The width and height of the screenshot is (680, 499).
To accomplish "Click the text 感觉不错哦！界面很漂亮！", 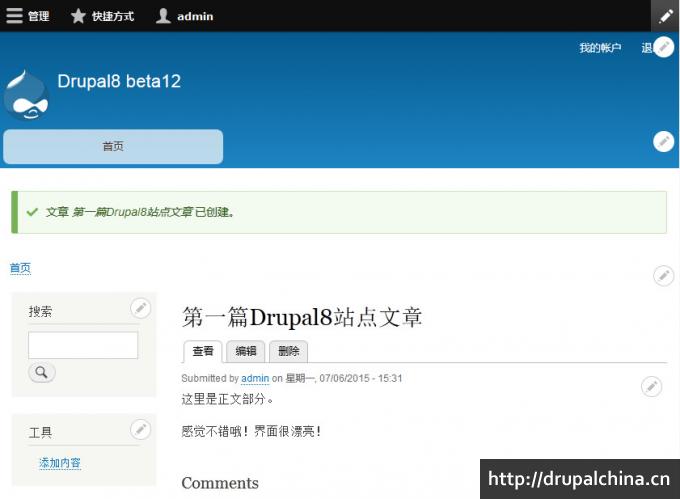I will pos(252,431).
